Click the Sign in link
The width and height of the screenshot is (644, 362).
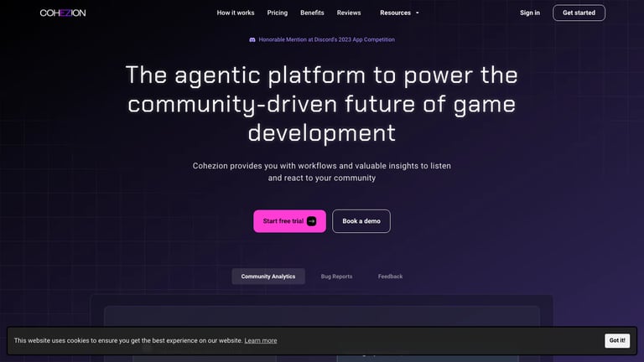click(x=530, y=13)
